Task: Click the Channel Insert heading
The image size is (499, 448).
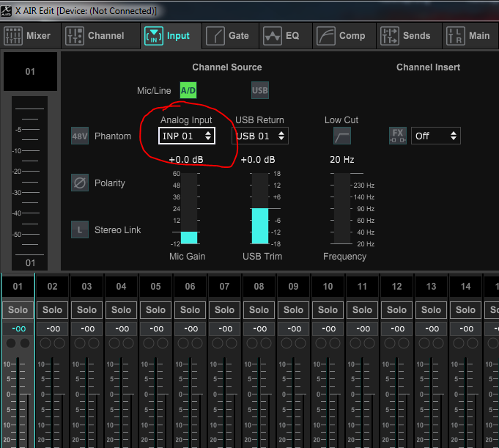Action: pos(428,67)
